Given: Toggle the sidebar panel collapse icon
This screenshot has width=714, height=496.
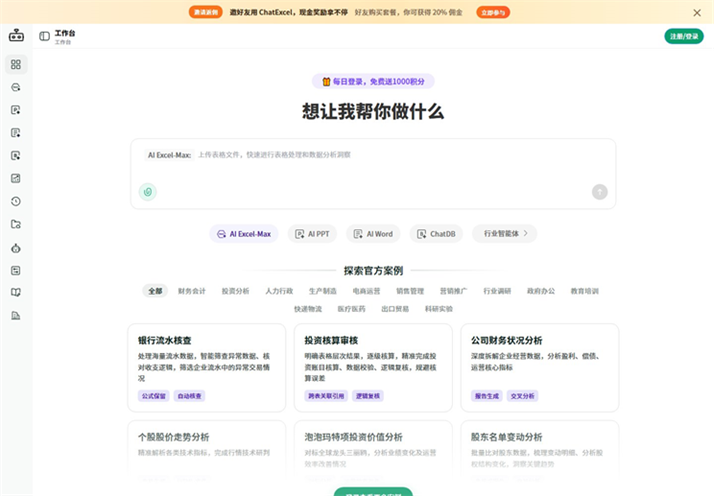Looking at the screenshot, I should (x=44, y=36).
